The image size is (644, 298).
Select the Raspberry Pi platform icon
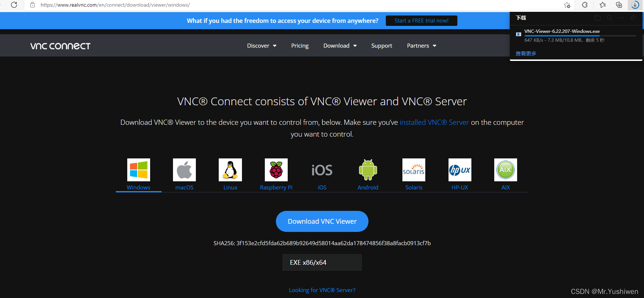coord(276,170)
